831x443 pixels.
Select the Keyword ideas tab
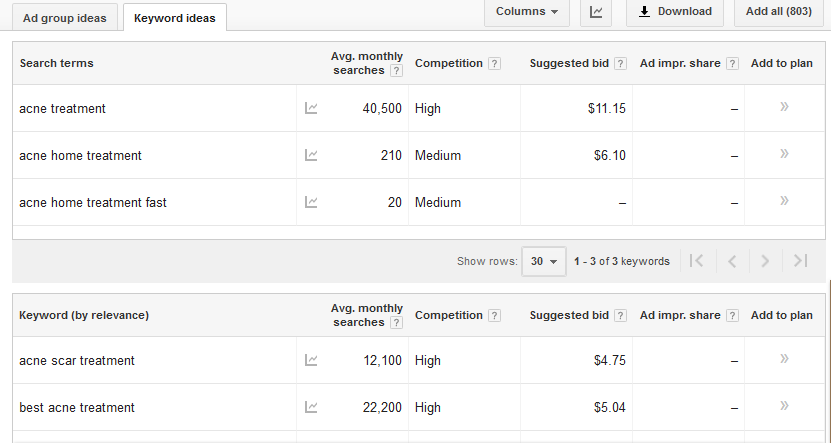click(x=175, y=18)
